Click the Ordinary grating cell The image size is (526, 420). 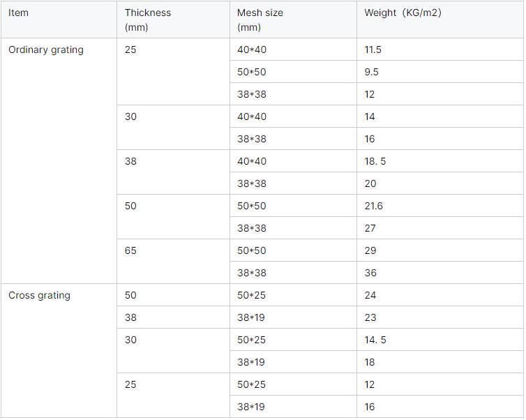click(x=46, y=50)
